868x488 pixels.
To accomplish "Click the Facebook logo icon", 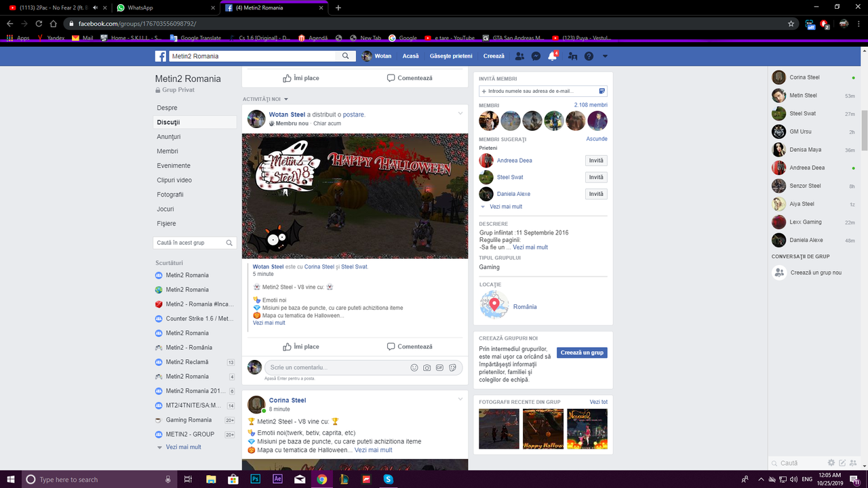I will [160, 56].
